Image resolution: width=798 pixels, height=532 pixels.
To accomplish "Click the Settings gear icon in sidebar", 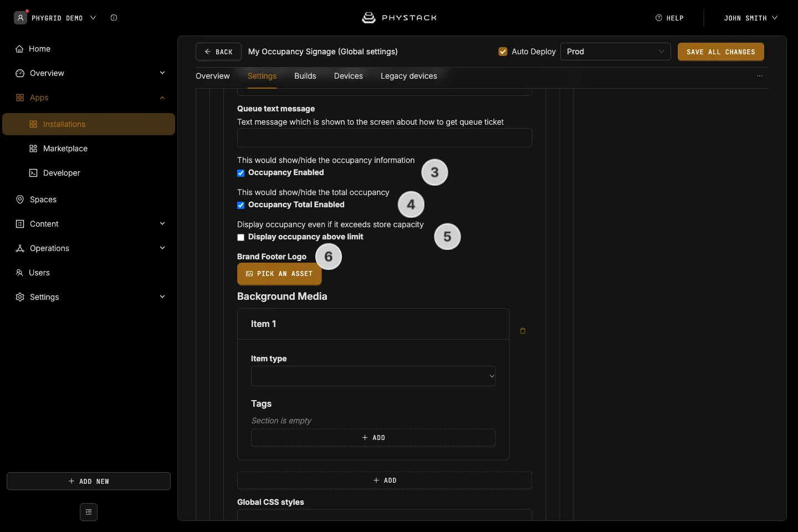I will (20, 297).
